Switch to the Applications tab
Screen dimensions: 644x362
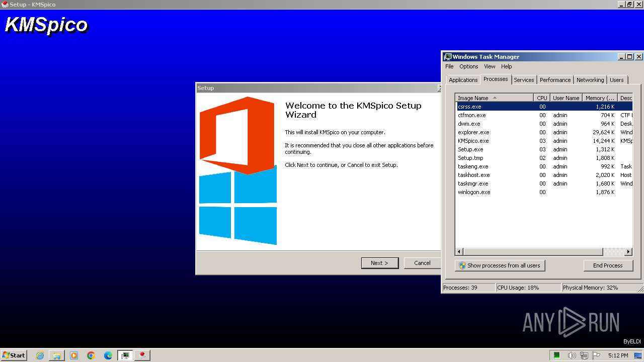[x=463, y=80]
